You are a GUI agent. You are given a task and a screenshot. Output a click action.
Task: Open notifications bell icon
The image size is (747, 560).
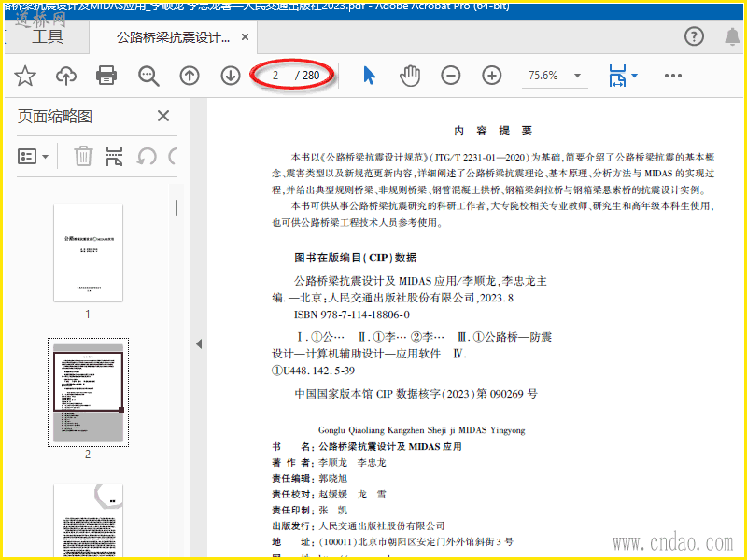pyautogui.click(x=733, y=36)
